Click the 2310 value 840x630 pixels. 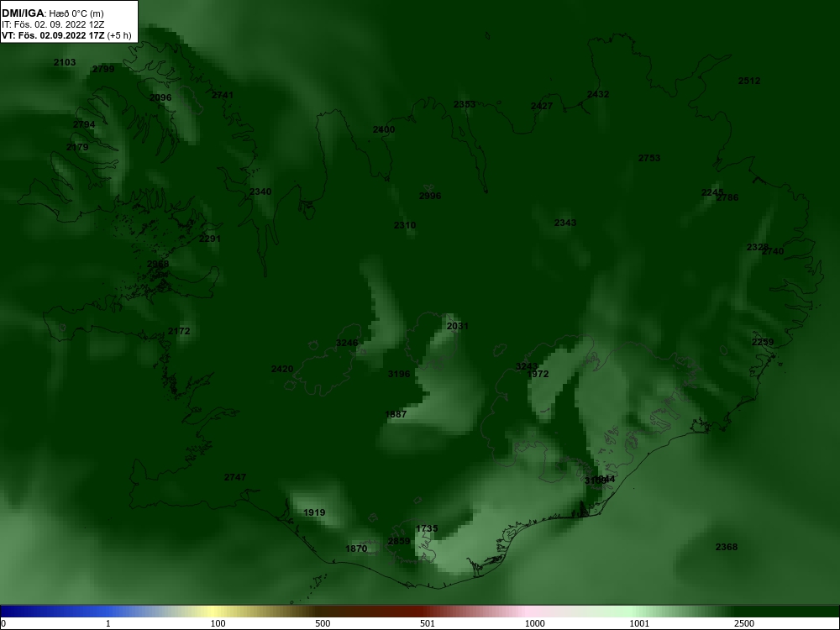point(405,225)
